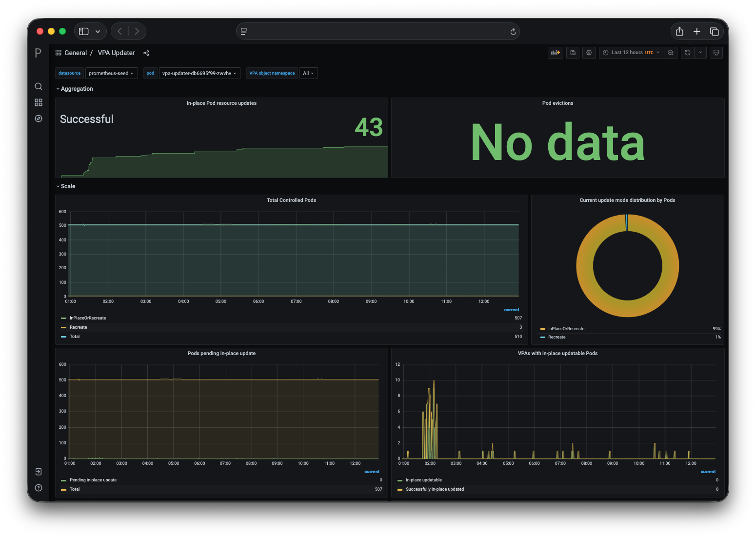
Task: Sort VPAs panel legend by current column
Action: 708,472
